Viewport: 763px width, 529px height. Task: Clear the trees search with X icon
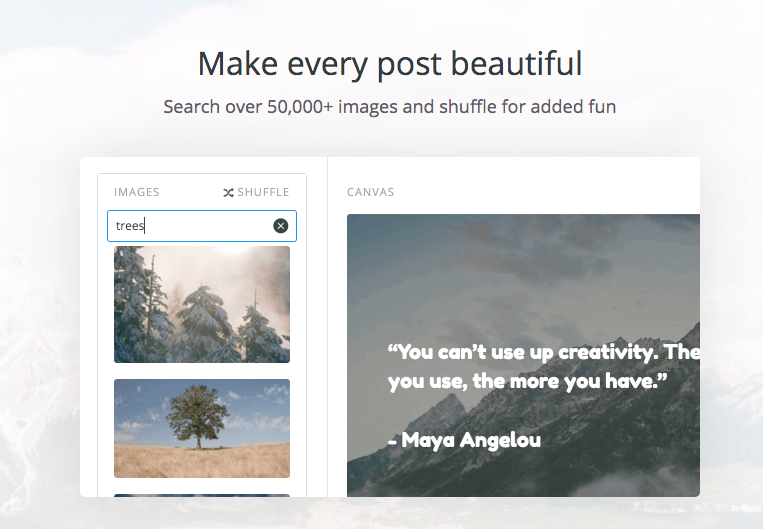[281, 226]
